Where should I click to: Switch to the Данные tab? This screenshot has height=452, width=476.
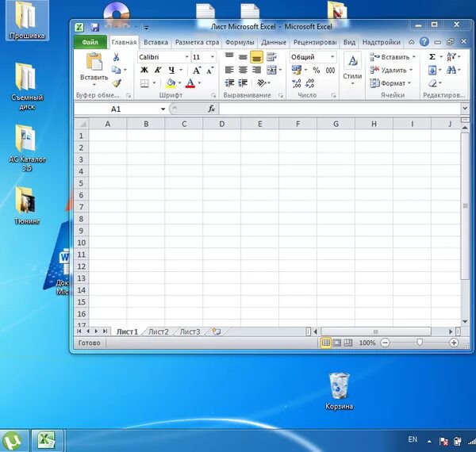[274, 42]
